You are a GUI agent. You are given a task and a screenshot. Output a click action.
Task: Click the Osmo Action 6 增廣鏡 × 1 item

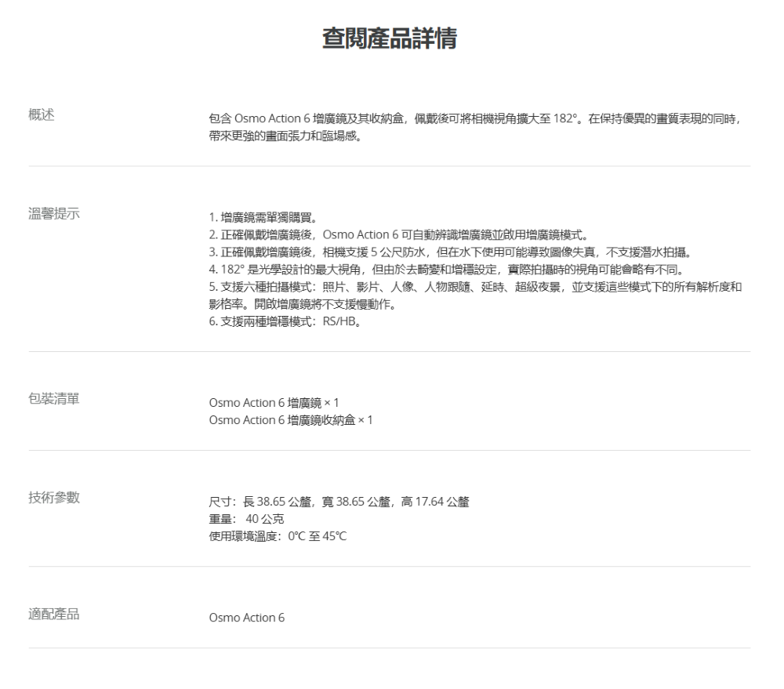(273, 403)
